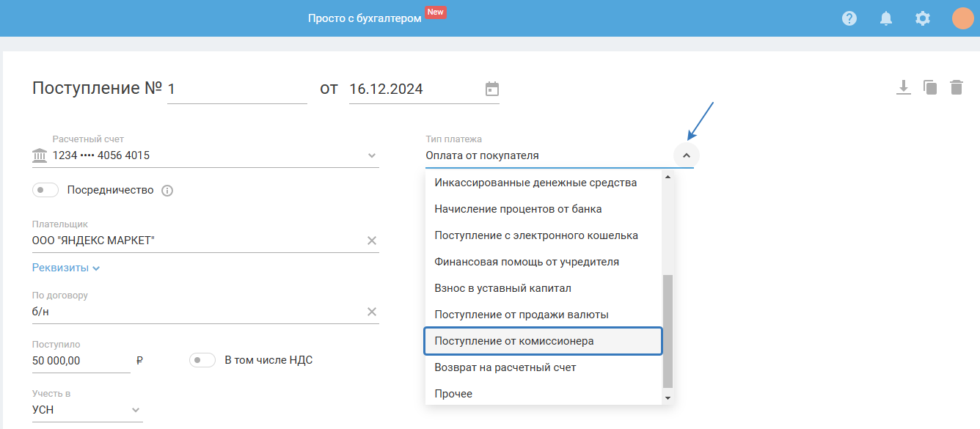The width and height of the screenshot is (980, 429).
Task: Open notifications bell icon
Action: [x=886, y=18]
